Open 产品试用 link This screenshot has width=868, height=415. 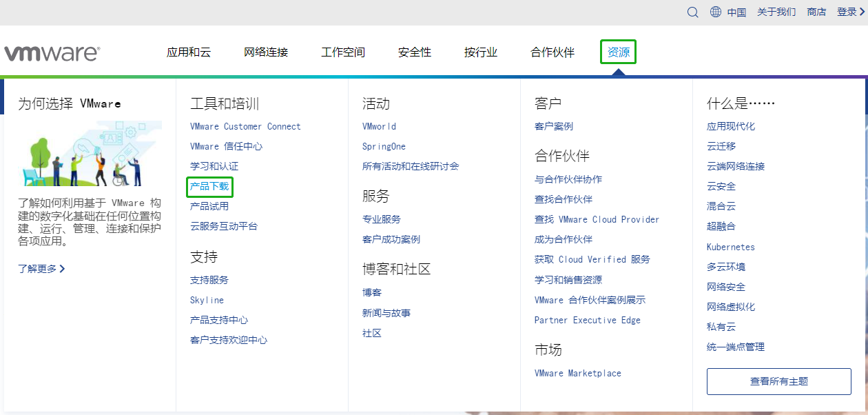(x=209, y=206)
